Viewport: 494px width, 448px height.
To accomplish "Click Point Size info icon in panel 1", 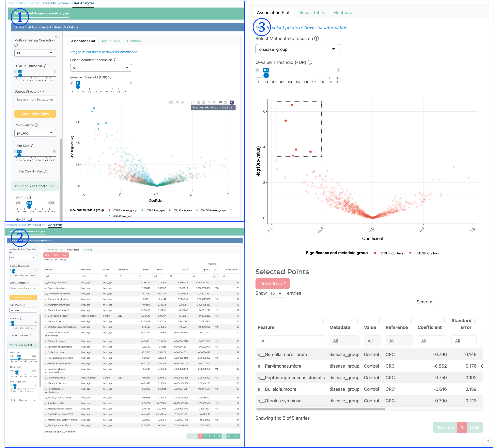I will pos(32,146).
